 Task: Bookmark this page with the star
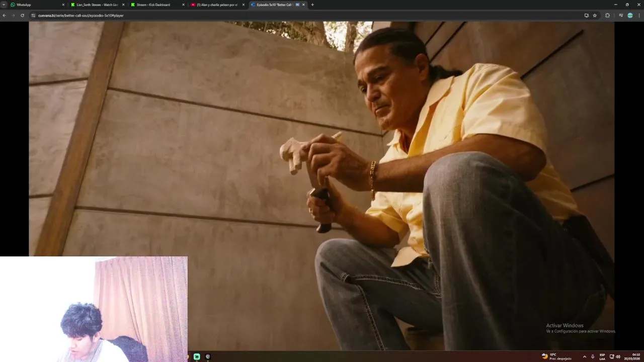[595, 16]
